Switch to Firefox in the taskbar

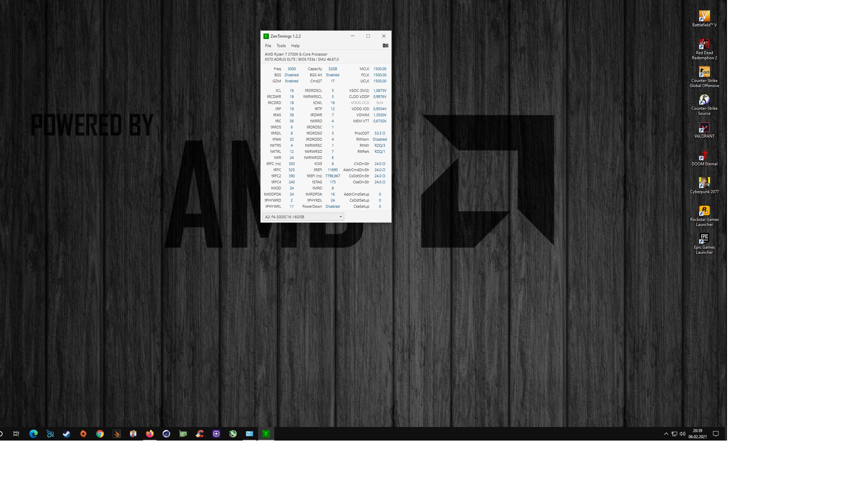tap(150, 434)
